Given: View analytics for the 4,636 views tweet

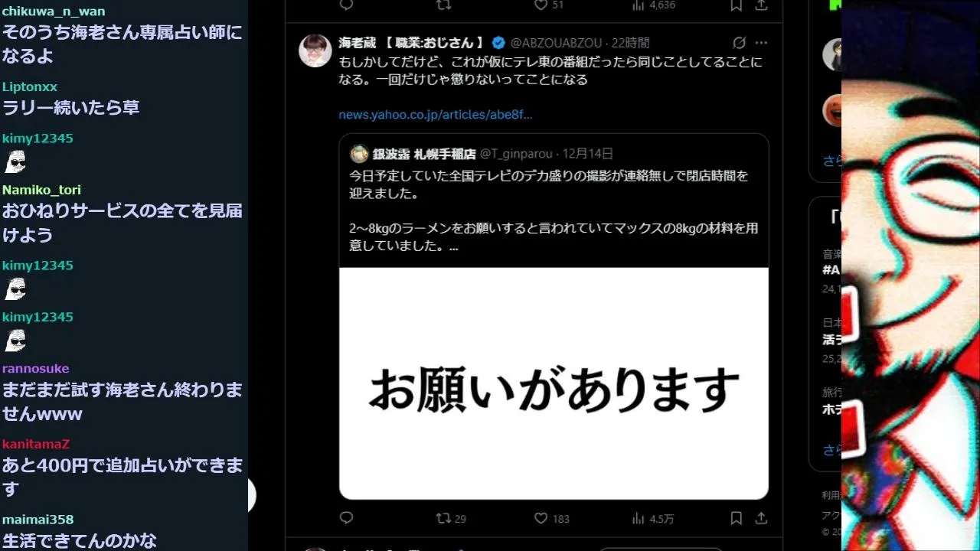Looking at the screenshot, I should click(653, 5).
